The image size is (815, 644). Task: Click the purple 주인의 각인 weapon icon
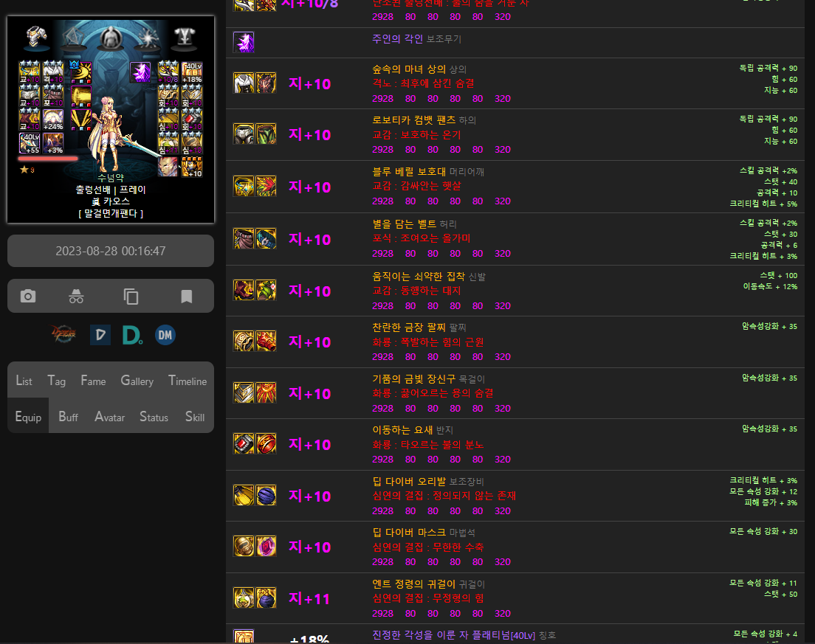[x=244, y=43]
